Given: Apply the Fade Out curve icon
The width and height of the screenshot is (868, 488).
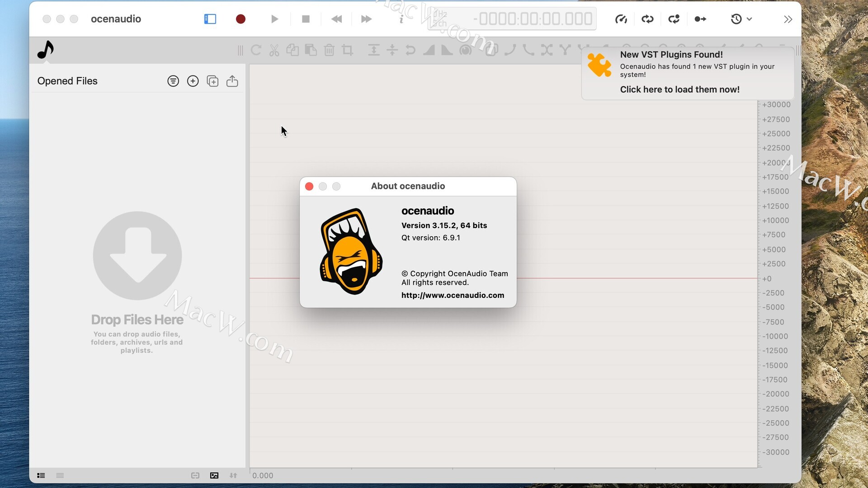Looking at the screenshot, I should (447, 50).
